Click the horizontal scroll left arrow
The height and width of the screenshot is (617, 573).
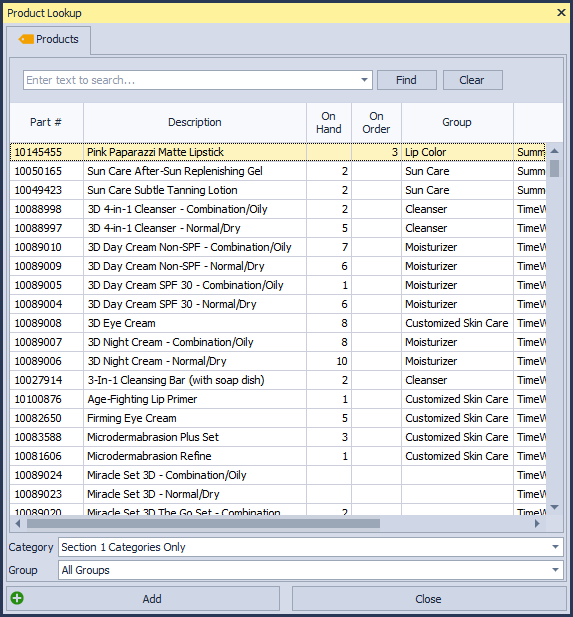pos(17,524)
